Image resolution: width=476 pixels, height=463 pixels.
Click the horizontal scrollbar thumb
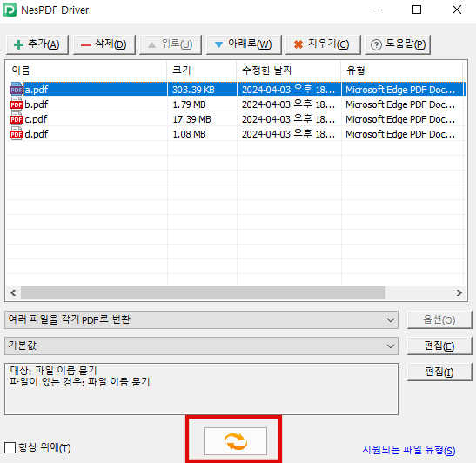pyautogui.click(x=203, y=293)
